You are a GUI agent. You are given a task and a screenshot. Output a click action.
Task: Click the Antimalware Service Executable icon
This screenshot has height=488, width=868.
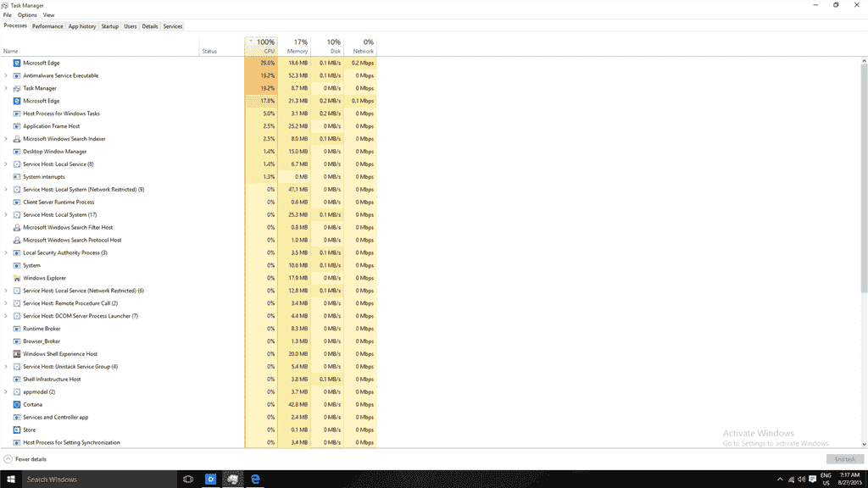[17, 75]
